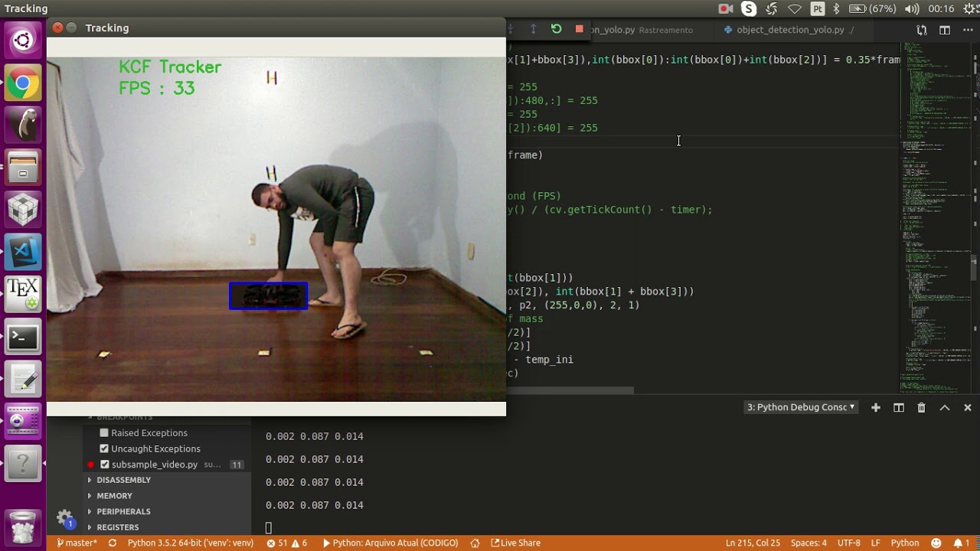
Task: Open the VS Code manage gear icon
Action: coord(65,518)
